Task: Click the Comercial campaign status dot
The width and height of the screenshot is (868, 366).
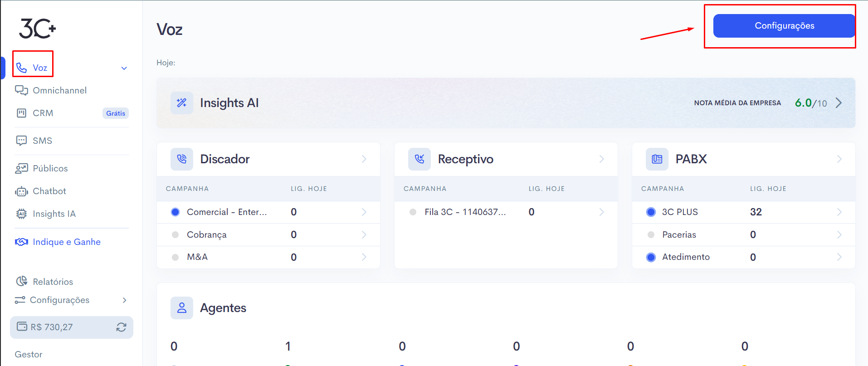Action: pyautogui.click(x=176, y=212)
